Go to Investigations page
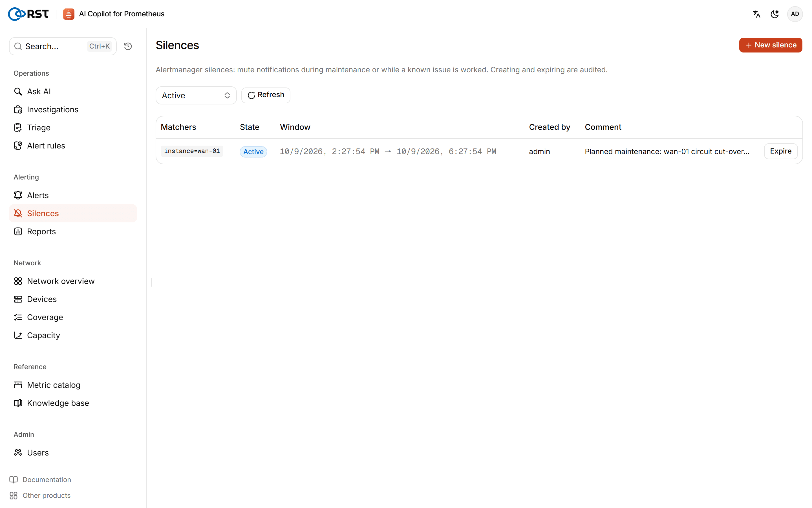The height and width of the screenshot is (508, 812). point(73,110)
